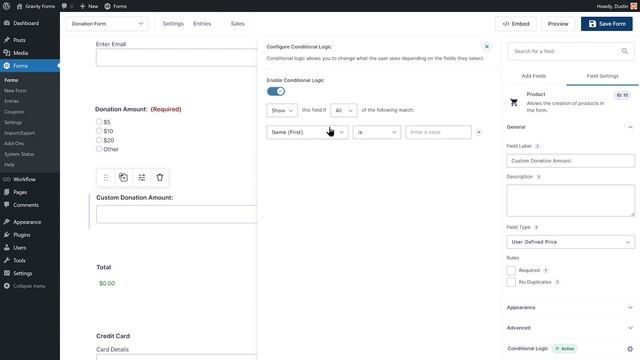Check the No Duplicates checkbox

[x=511, y=282]
